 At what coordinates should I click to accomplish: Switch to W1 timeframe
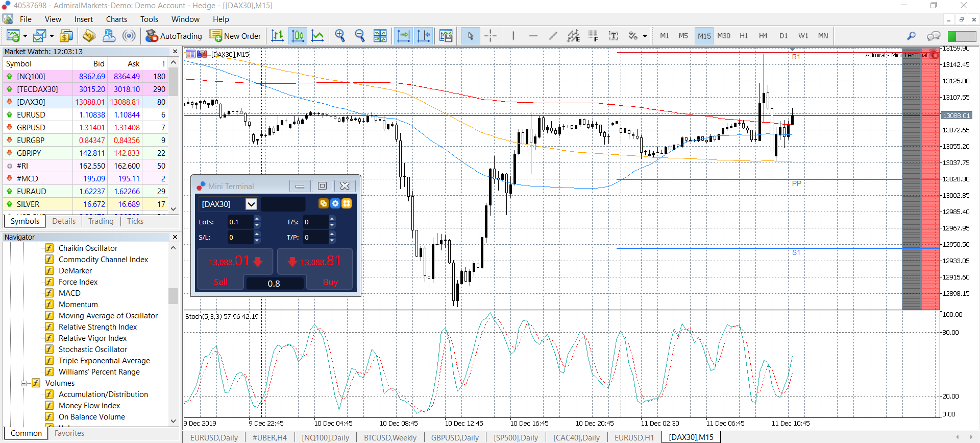pos(803,36)
